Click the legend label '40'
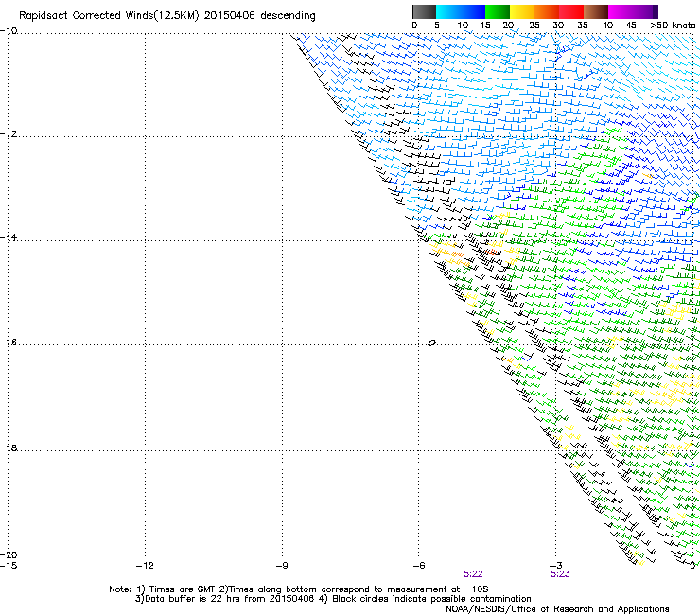Image resolution: width=700 pixels, height=615 pixels. pyautogui.click(x=607, y=26)
